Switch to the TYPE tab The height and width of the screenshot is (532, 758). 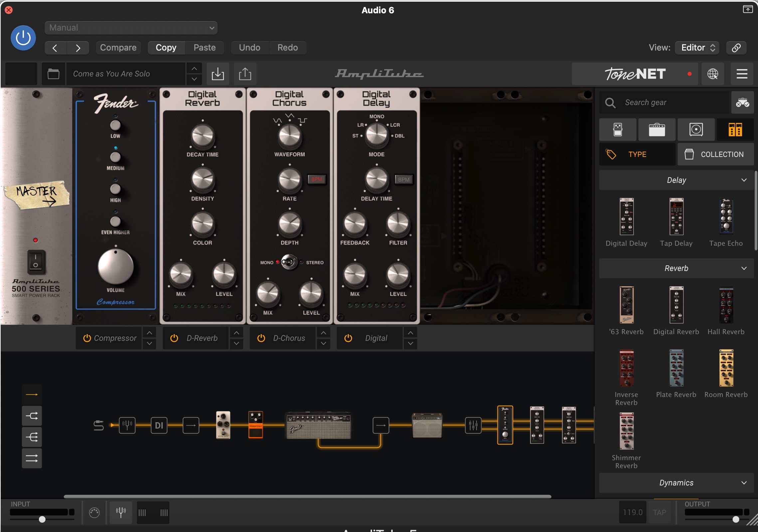637,154
